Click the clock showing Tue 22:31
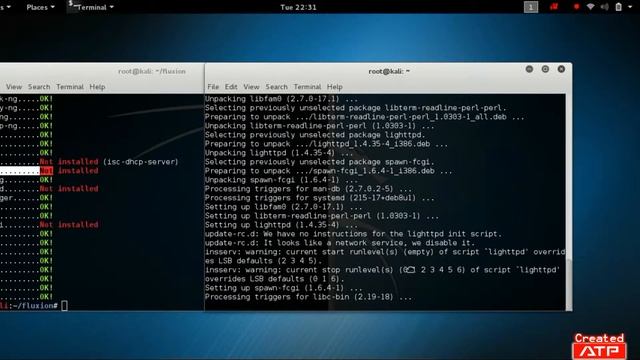The height and width of the screenshot is (360, 640). coord(298,7)
